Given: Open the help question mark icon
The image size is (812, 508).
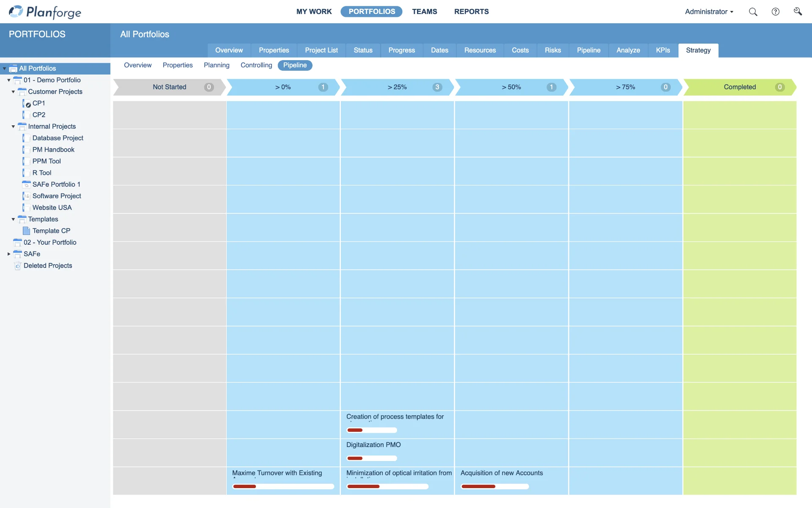Looking at the screenshot, I should [776, 11].
